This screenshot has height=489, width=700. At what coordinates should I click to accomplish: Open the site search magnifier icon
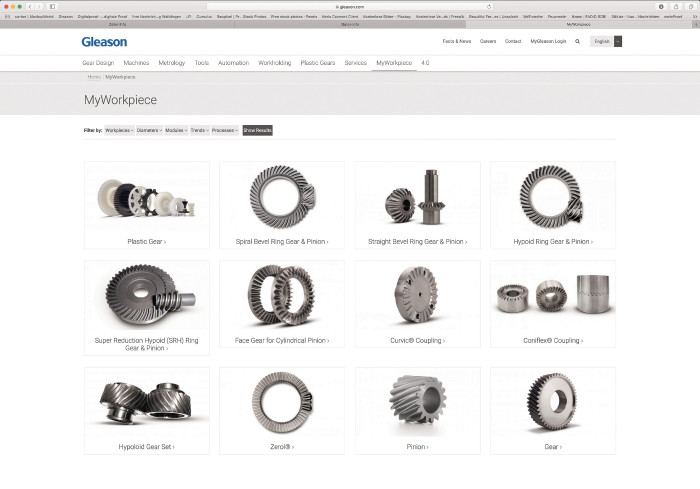click(577, 42)
